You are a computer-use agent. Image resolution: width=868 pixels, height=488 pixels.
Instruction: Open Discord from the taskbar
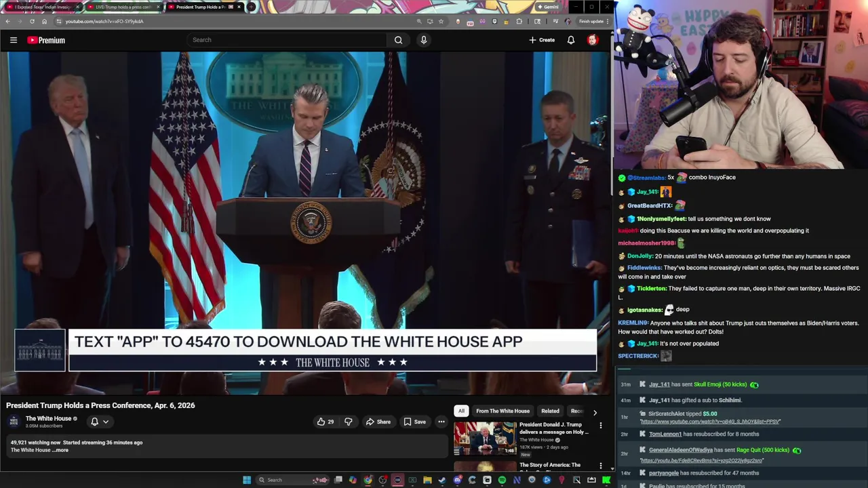tap(458, 480)
